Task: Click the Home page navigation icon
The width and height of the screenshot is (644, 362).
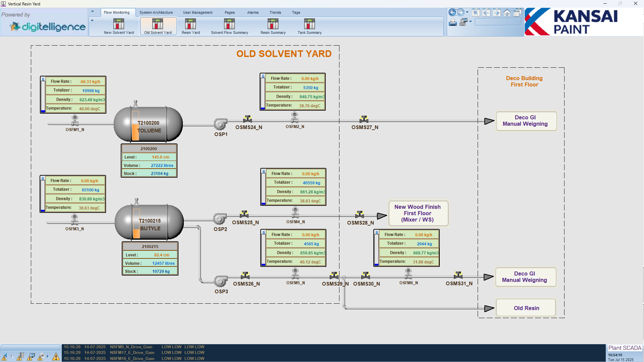Action: [x=507, y=13]
